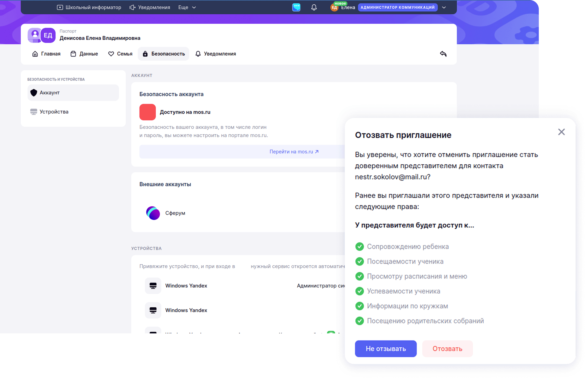The height and width of the screenshot is (381, 588).
Task: Click the back arrow reply icon
Action: [x=443, y=54]
